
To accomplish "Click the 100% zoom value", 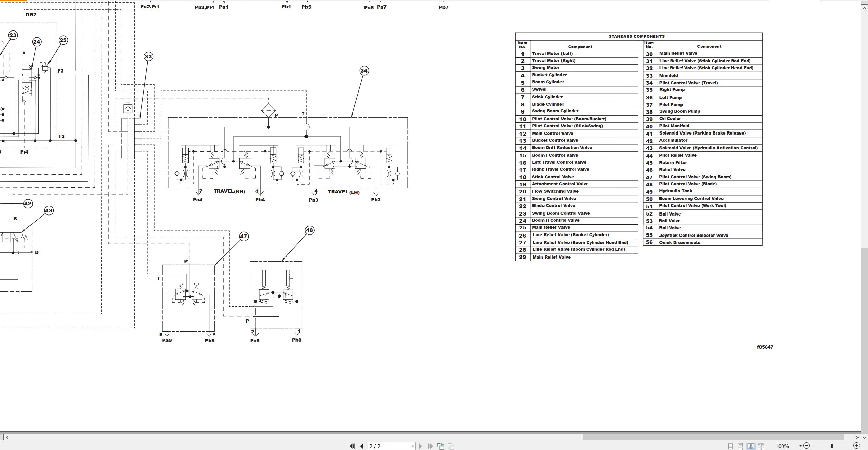I will click(782, 446).
